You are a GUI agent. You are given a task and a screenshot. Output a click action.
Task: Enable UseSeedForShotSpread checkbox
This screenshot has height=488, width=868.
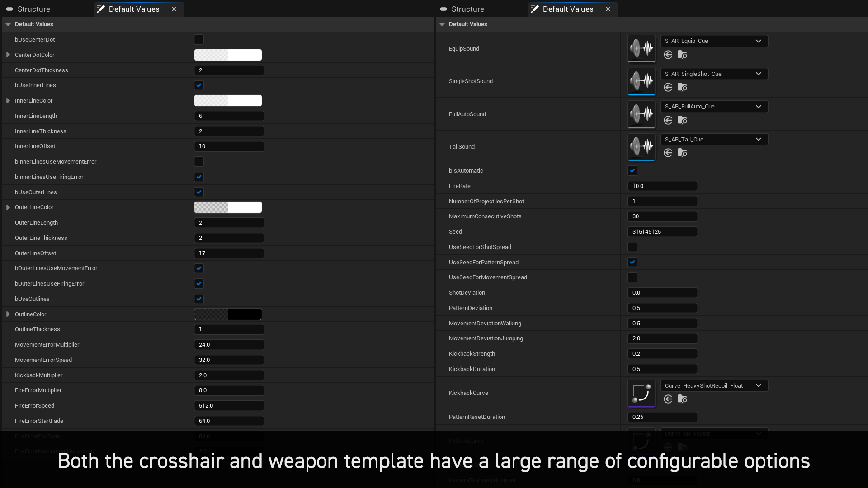[x=632, y=247]
